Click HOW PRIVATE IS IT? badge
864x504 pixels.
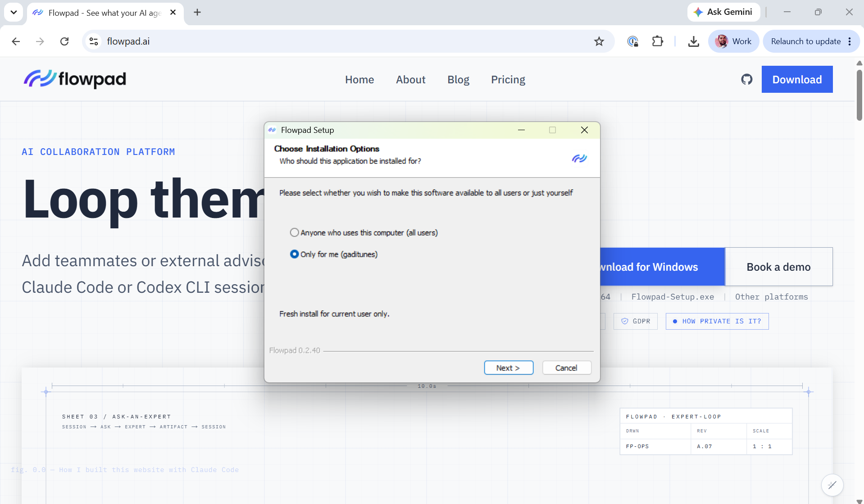pyautogui.click(x=717, y=321)
